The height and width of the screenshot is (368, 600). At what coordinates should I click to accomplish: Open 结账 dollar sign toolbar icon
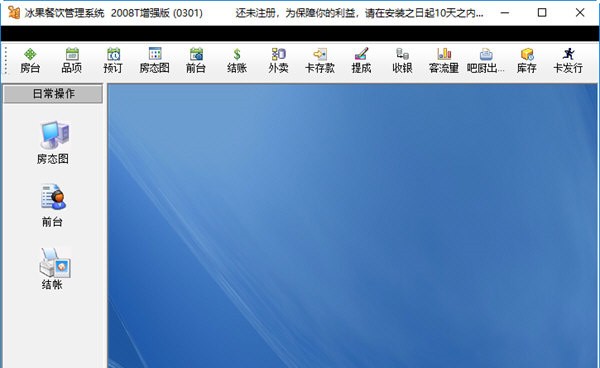237,60
